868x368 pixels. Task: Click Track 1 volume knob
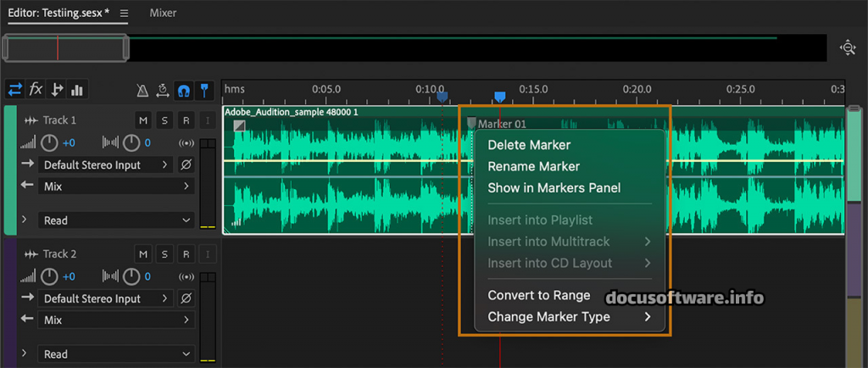tap(50, 142)
